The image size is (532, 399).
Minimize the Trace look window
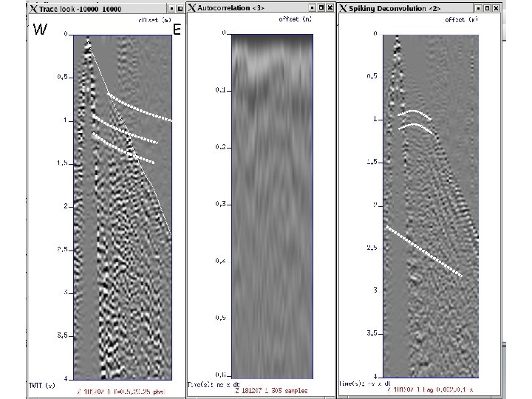coord(171,8)
